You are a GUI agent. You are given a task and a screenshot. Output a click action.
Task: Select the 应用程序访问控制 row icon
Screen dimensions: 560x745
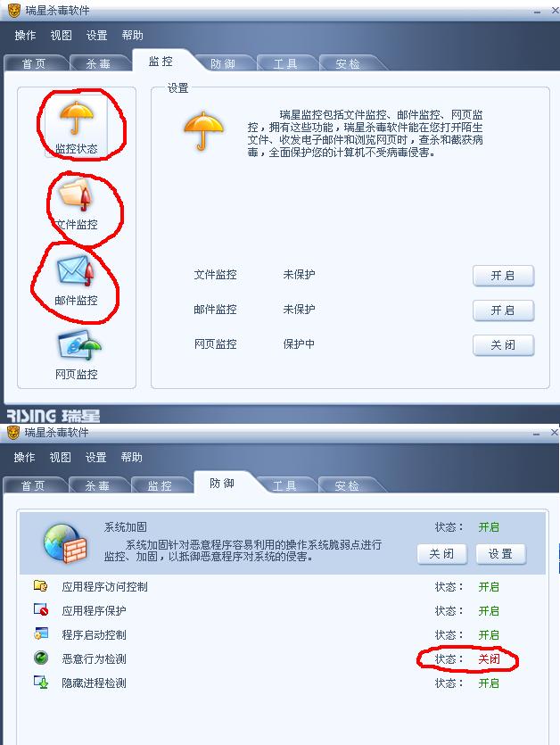coord(41,586)
